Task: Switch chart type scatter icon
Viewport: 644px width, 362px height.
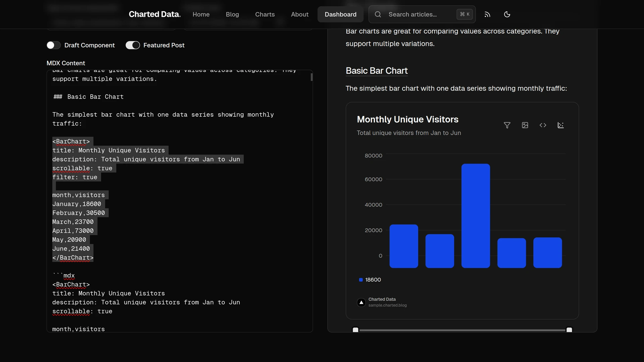Action: (561, 125)
